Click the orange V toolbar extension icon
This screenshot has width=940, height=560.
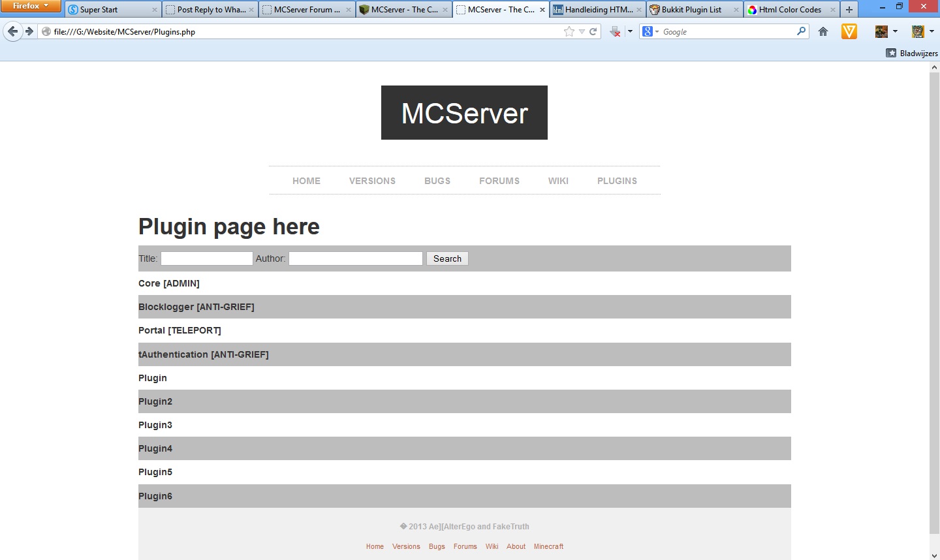[849, 31]
